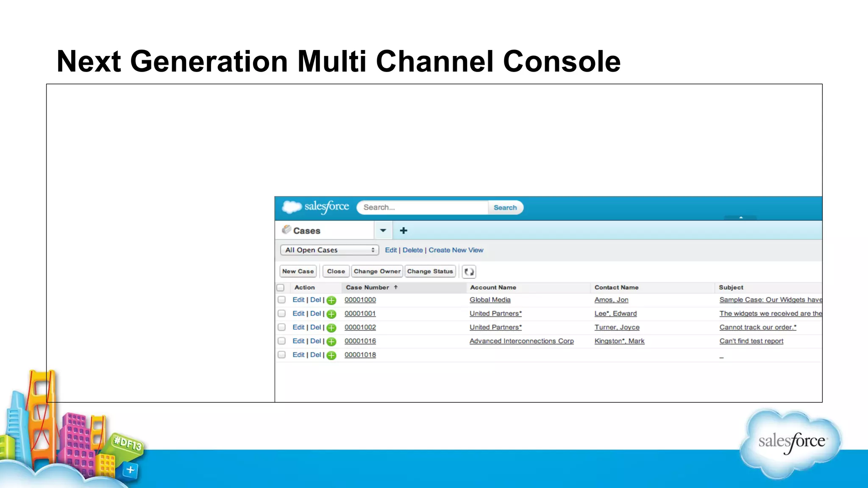Click the Edit view link
Screen dimensions: 868x488
coord(391,250)
